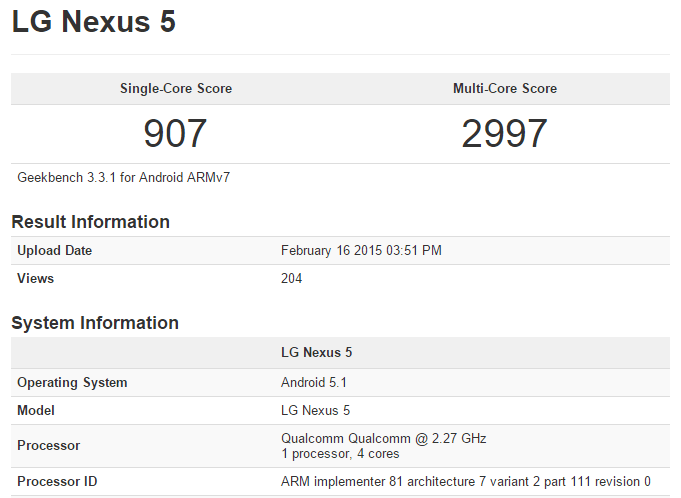Click the multi-core score value 2997

point(505,134)
